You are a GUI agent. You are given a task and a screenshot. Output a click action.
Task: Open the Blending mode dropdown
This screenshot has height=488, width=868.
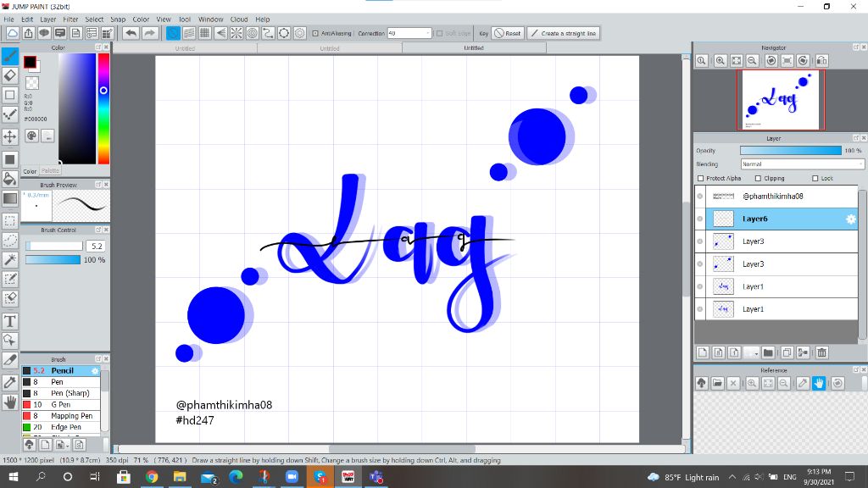click(802, 164)
